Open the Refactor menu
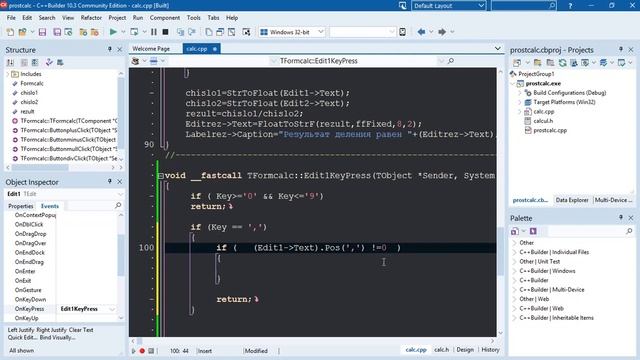The height and width of the screenshot is (360, 640). pyautogui.click(x=91, y=18)
